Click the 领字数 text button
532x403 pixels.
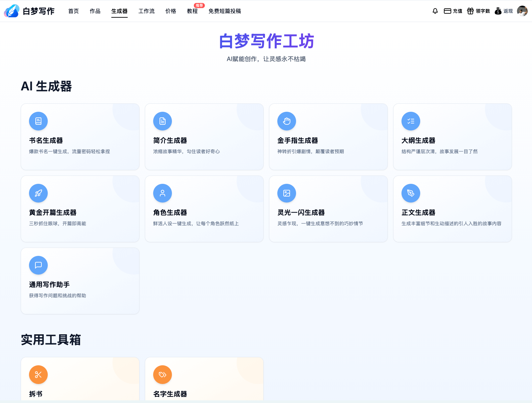coord(483,11)
